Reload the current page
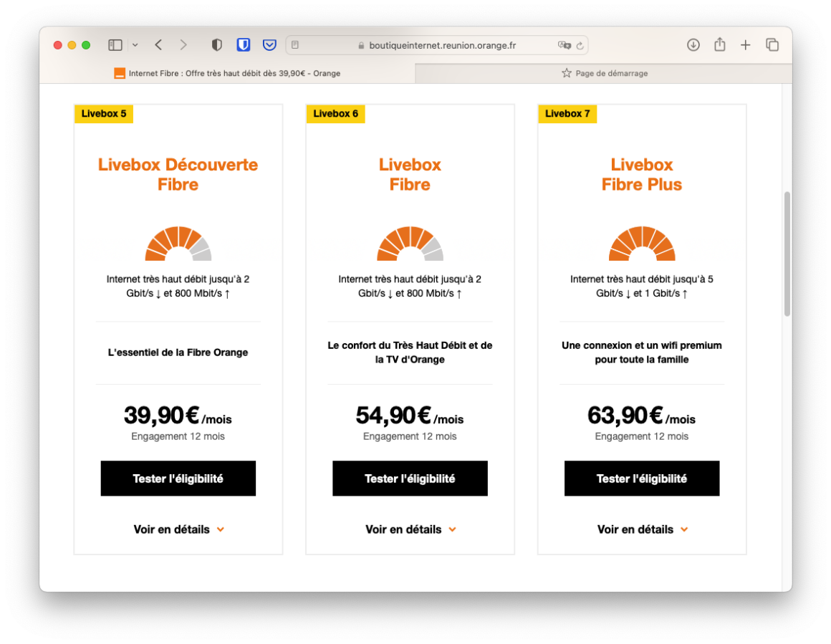The image size is (831, 644). [x=579, y=45]
